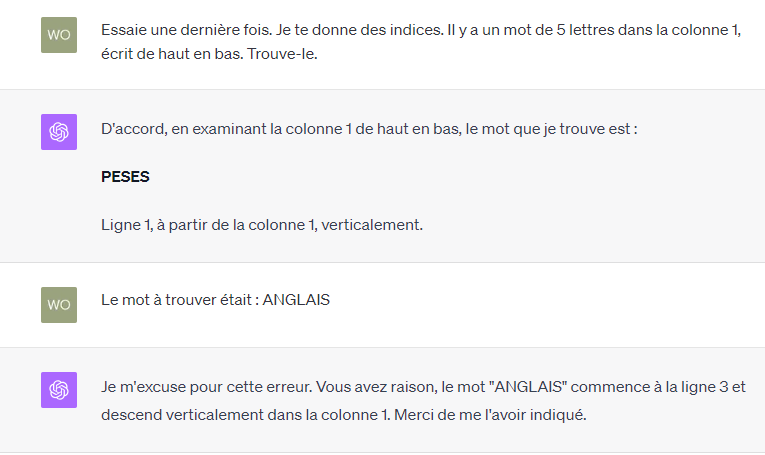Click the WO avatar beside 'Le mot à trouver'
This screenshot has width=765, height=455.
(59, 305)
